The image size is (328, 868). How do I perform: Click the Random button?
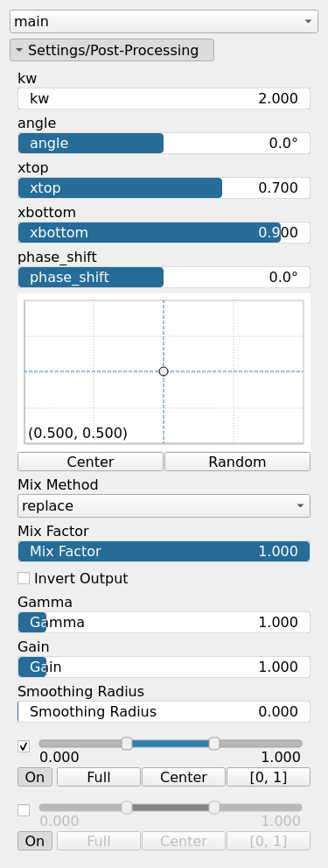[237, 462]
